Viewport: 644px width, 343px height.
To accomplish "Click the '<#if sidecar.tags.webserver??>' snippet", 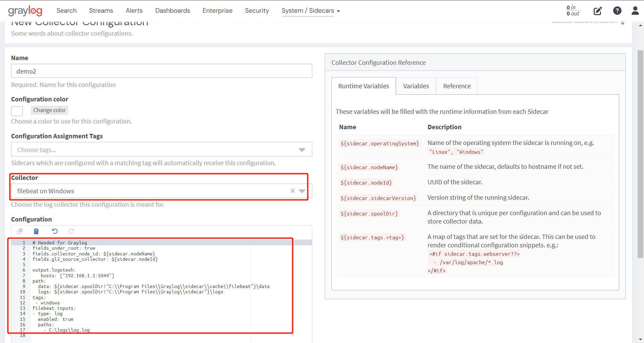I will coord(474,254).
